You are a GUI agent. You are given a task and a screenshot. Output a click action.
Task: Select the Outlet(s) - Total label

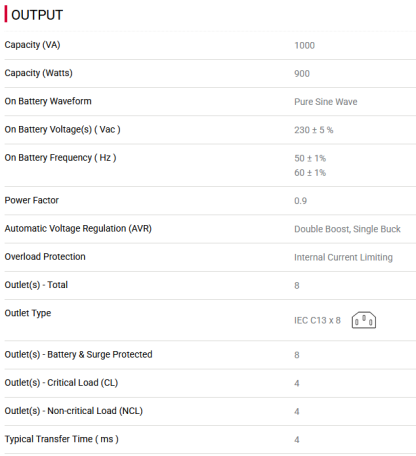(36, 285)
